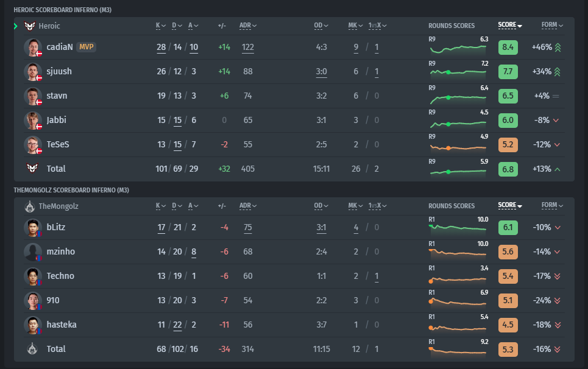This screenshot has width=588, height=369.
Task: Click cadiaN's 8.4 score badge
Action: point(508,47)
